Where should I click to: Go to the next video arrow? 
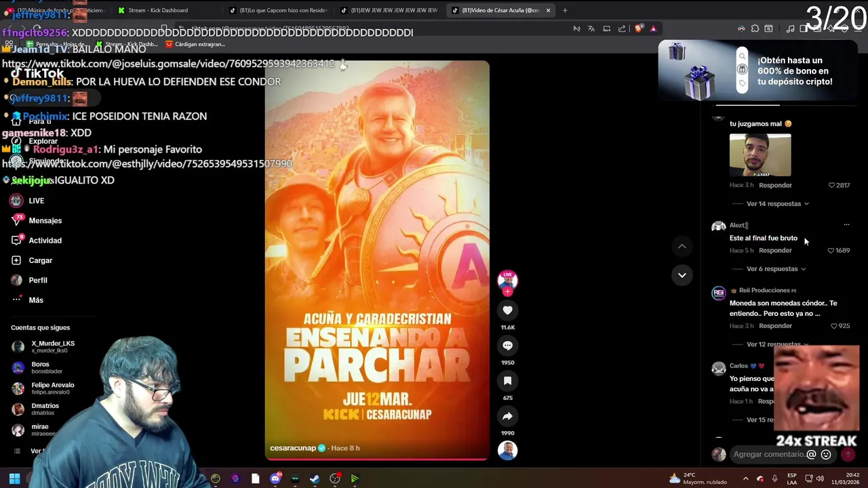(682, 275)
